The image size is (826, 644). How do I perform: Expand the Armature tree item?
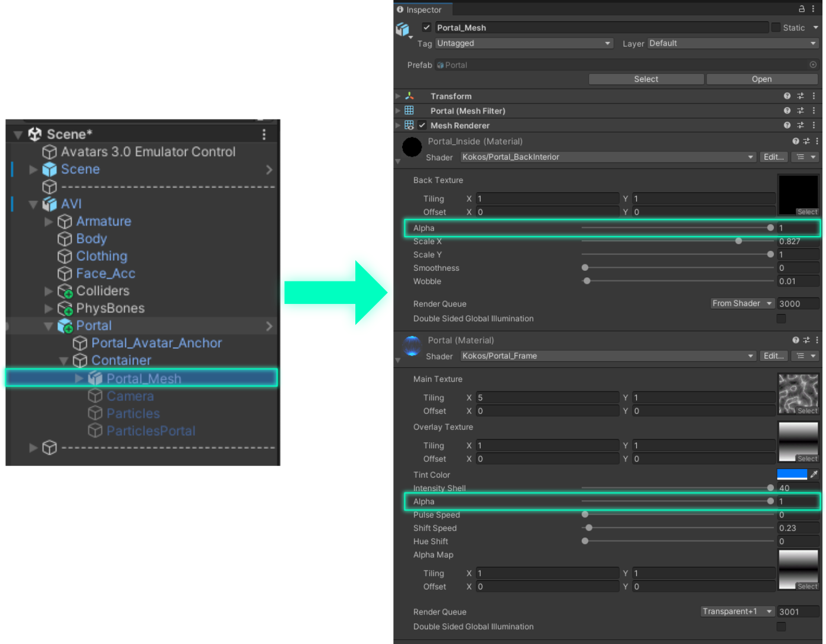(x=48, y=222)
